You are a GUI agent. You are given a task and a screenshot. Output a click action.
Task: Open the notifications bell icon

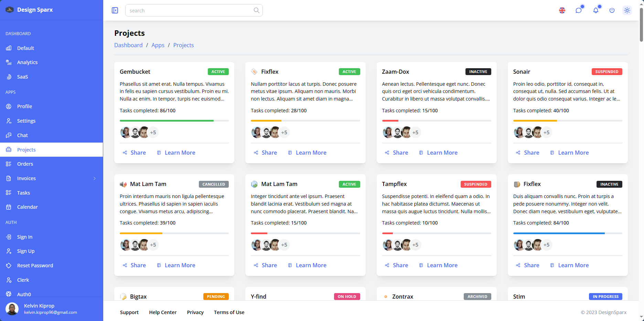(x=595, y=10)
